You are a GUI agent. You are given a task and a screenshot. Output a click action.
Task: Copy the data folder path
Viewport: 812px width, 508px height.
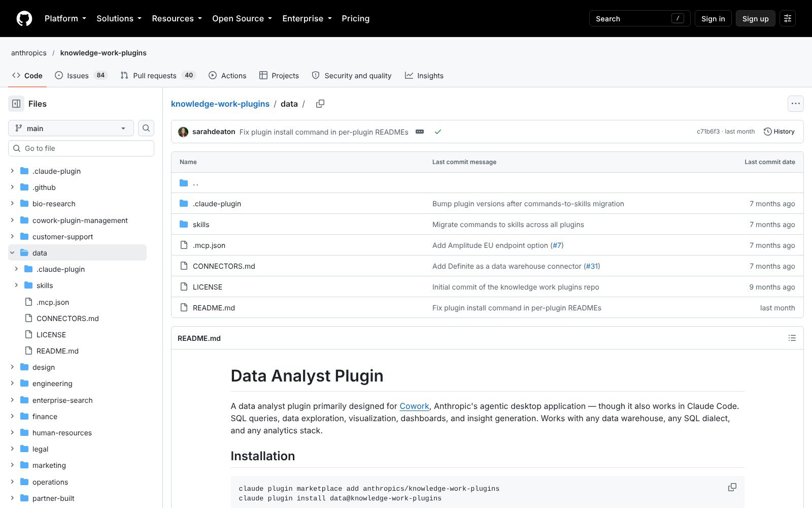[320, 104]
